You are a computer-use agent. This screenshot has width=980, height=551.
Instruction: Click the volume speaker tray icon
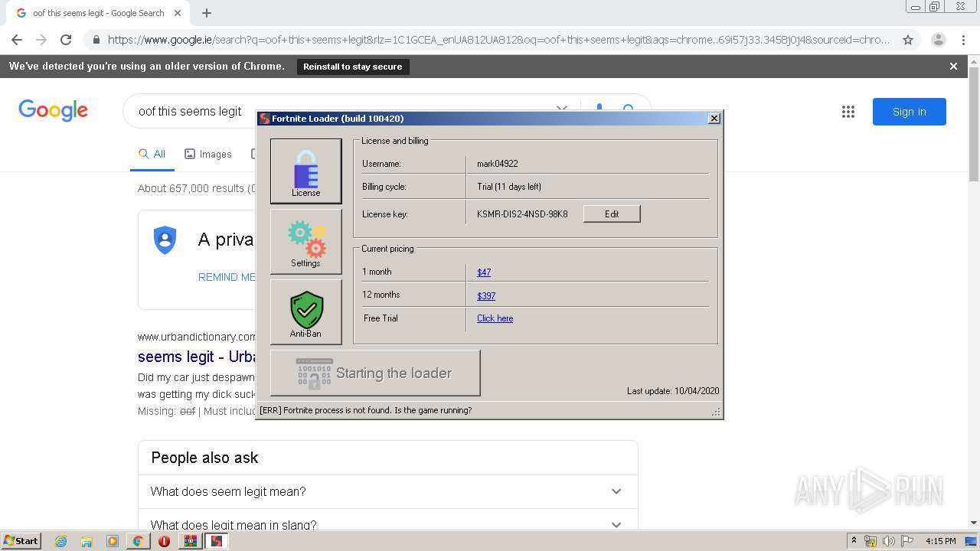pos(889,541)
